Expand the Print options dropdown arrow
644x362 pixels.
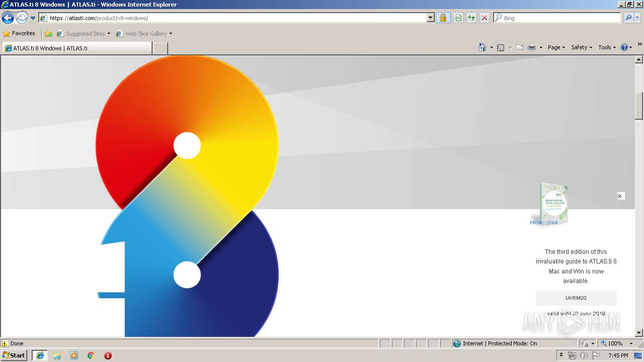coord(541,48)
